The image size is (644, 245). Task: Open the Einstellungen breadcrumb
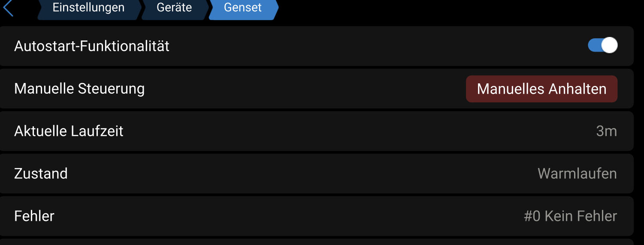(88, 8)
